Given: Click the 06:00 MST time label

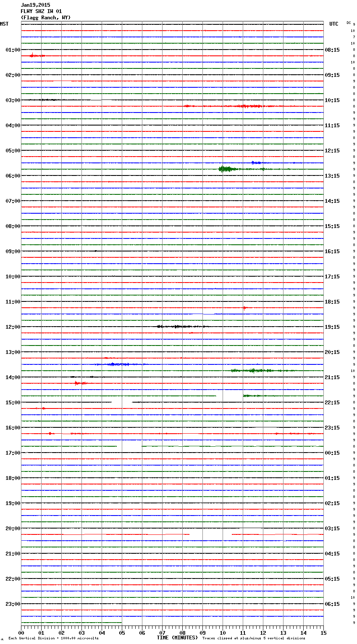Looking at the screenshot, I should [x=13, y=176].
